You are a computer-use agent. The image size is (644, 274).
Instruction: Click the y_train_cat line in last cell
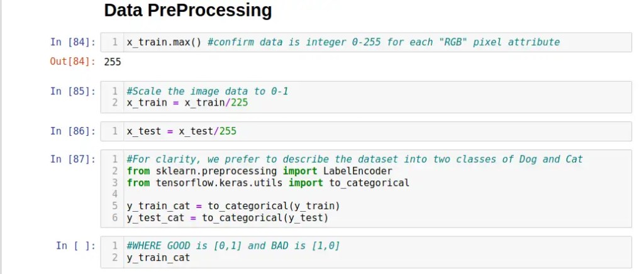pyautogui.click(x=158, y=258)
